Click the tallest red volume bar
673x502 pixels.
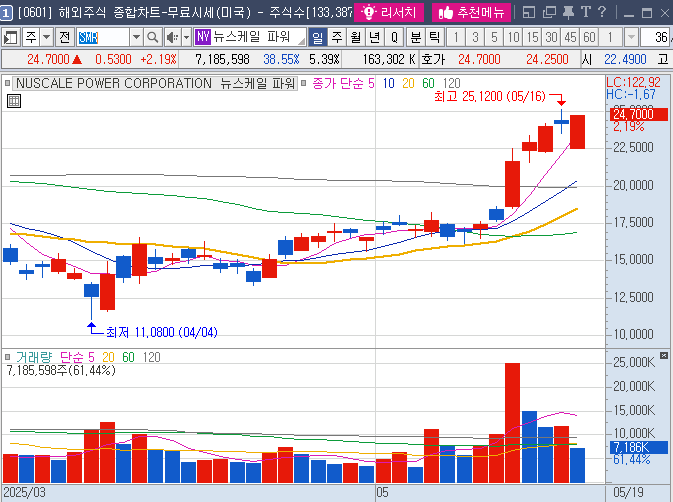[512, 423]
